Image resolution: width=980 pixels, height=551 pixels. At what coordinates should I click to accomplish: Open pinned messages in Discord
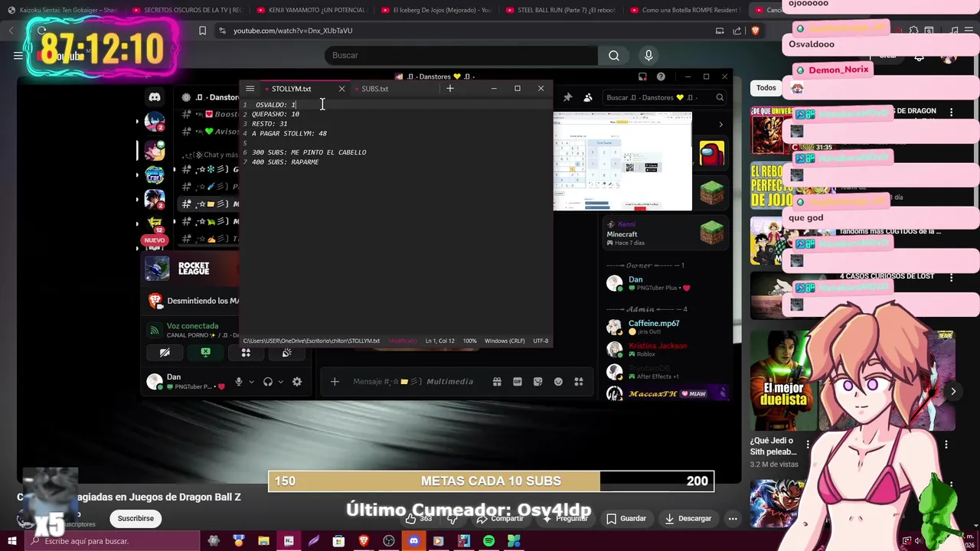567,97
